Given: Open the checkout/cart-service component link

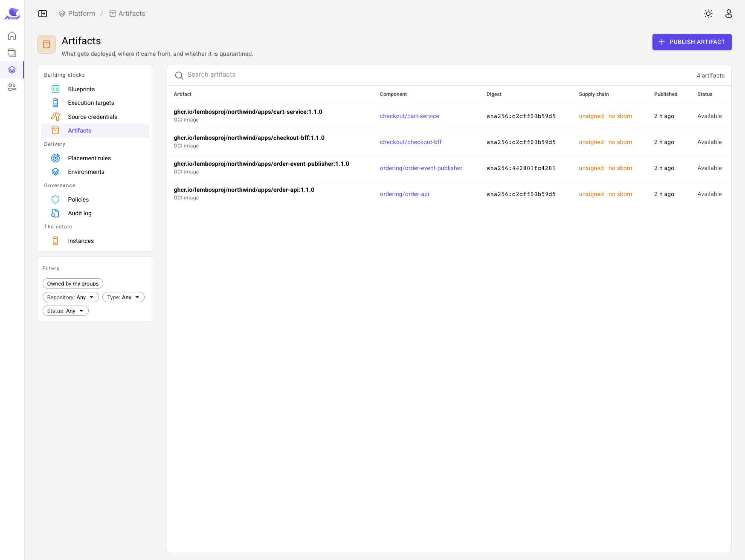Looking at the screenshot, I should [x=409, y=116].
